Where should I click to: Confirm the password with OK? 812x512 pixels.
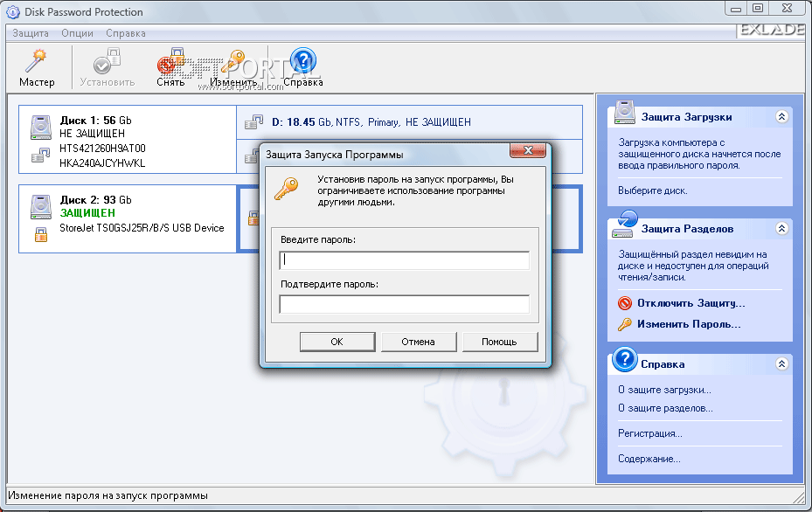(x=337, y=342)
